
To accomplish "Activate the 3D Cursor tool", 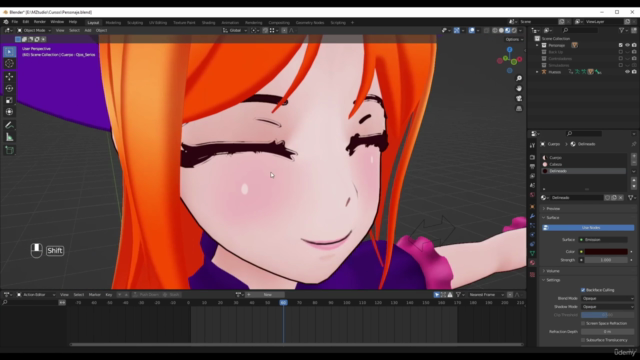I will point(9,64).
